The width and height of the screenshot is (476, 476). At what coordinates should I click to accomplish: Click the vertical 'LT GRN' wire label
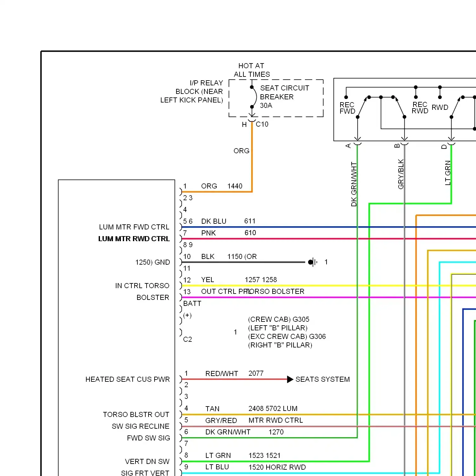(448, 173)
